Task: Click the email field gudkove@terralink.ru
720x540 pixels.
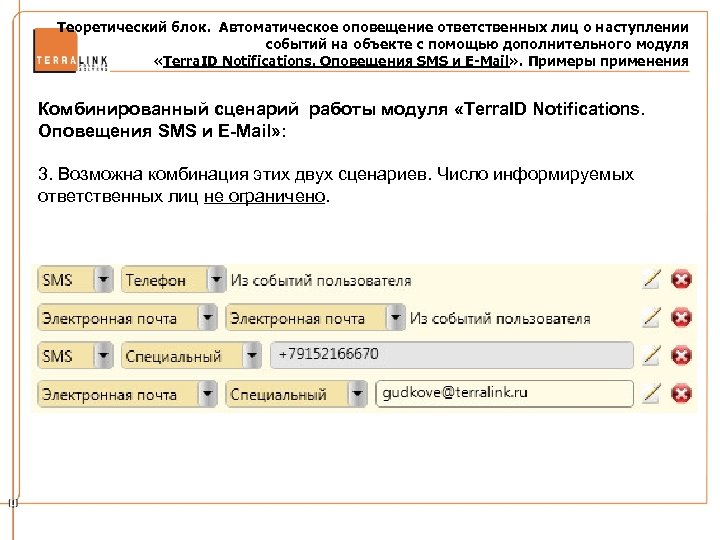Action: 505,394
